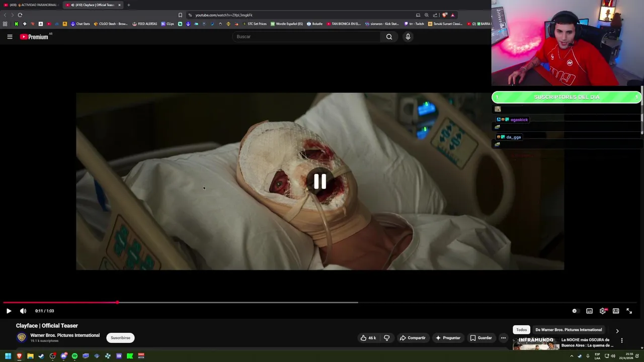Open the player settings gear
644x362 pixels.
603,311
